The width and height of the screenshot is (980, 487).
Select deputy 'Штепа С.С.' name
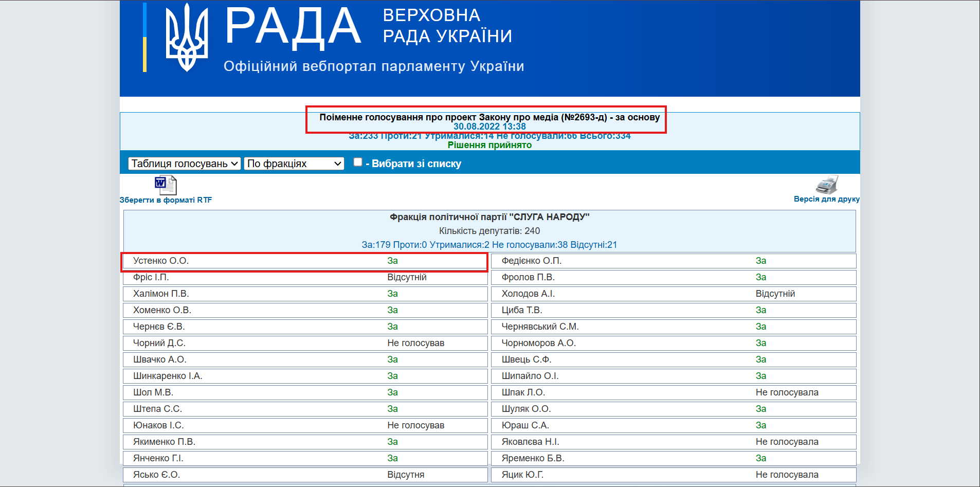pos(157,409)
